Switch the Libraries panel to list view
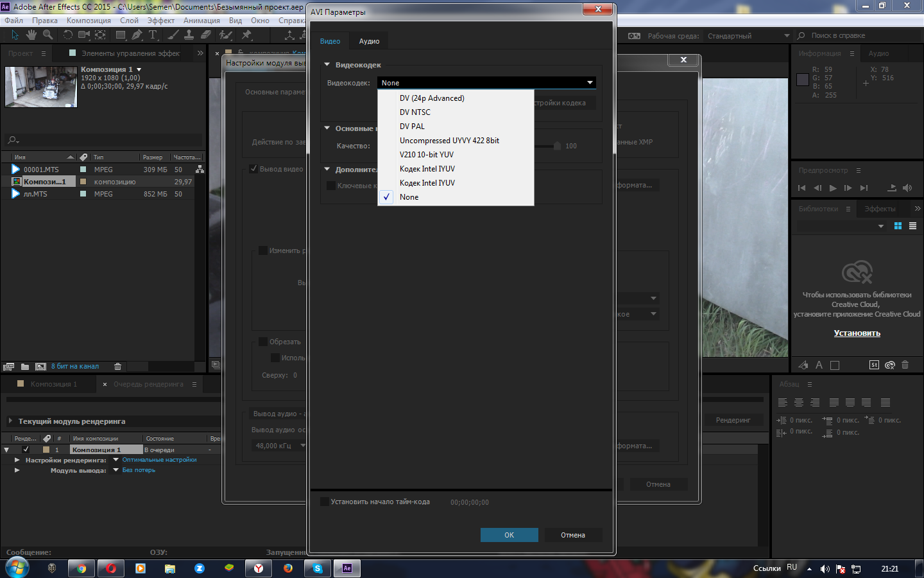Image resolution: width=924 pixels, height=578 pixels. coord(912,226)
